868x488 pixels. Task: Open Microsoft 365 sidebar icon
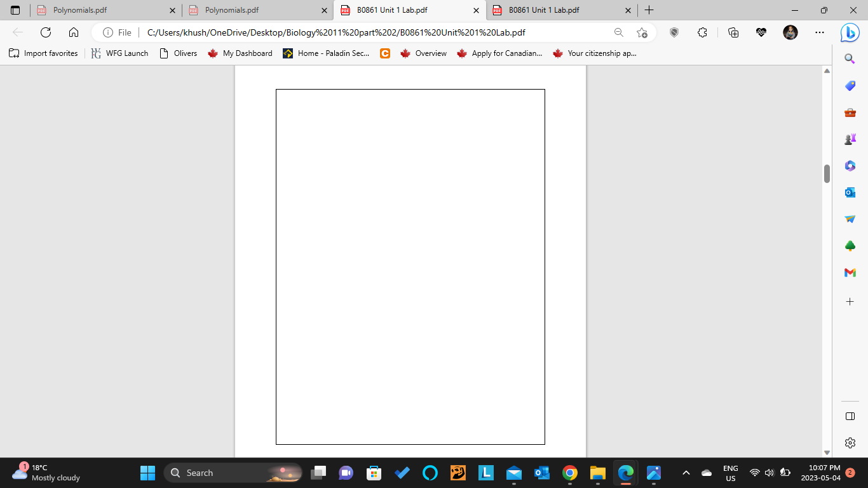click(850, 166)
